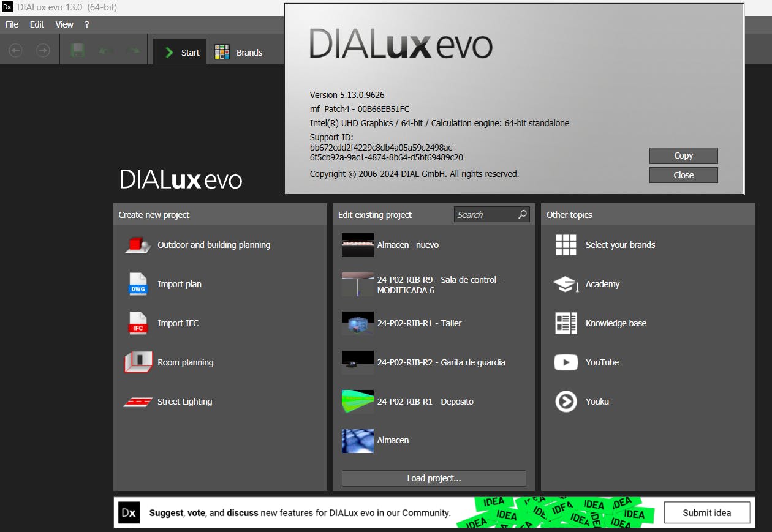Open the Academy link text
Screen dimensions: 772x532
click(x=602, y=284)
